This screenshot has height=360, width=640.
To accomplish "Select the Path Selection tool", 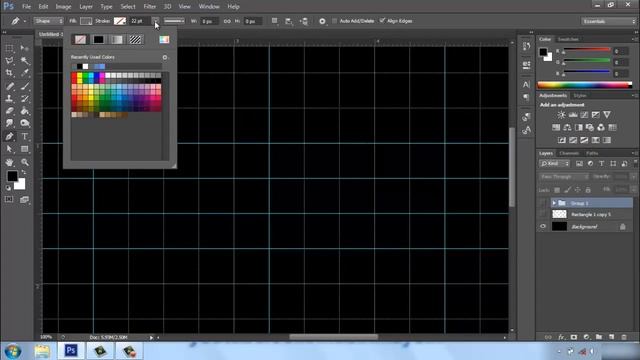I will click(x=9, y=149).
